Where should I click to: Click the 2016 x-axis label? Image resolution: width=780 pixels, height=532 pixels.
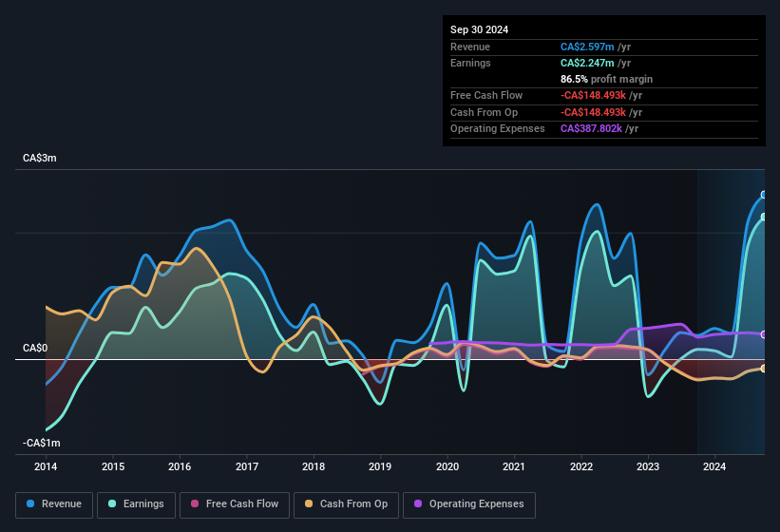pyautogui.click(x=180, y=466)
